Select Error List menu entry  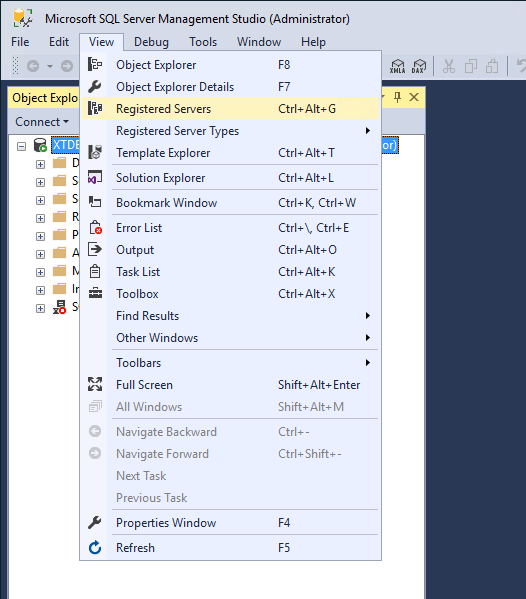click(x=230, y=228)
